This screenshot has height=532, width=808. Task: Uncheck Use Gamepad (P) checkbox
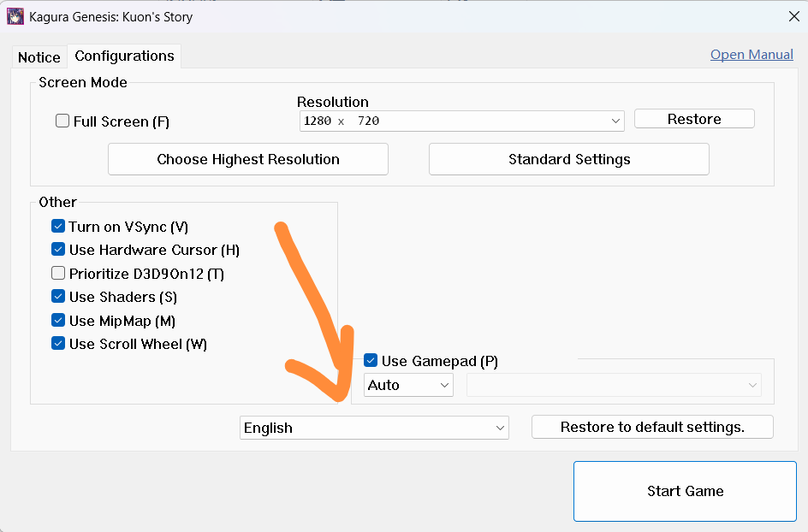[371, 360]
